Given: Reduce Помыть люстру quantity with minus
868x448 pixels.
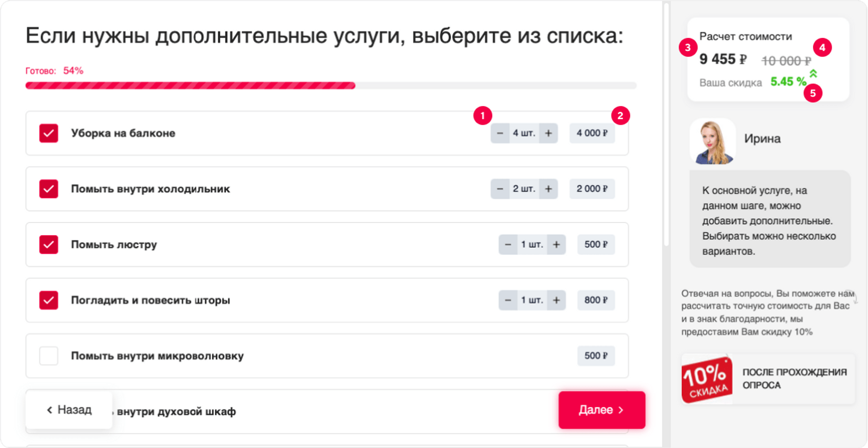Looking at the screenshot, I should [508, 245].
